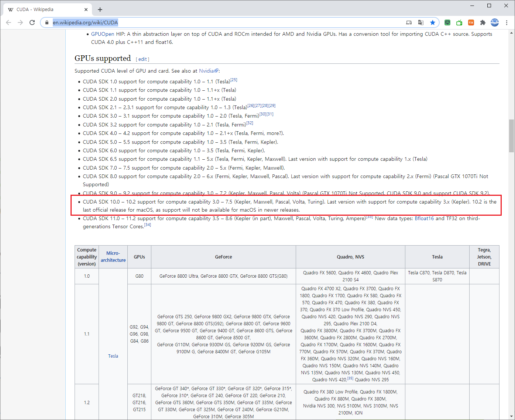View site security lock information
Image resolution: width=515 pixels, height=420 pixels.
tap(47, 22)
